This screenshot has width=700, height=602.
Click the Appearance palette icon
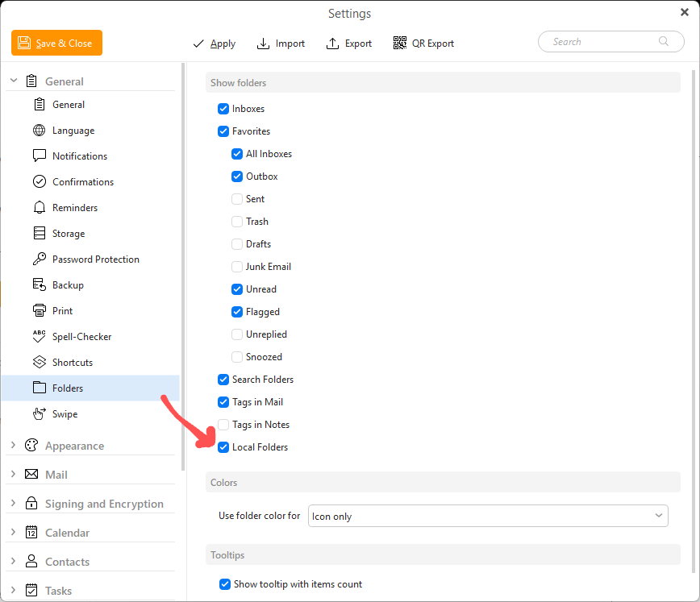[x=31, y=446]
